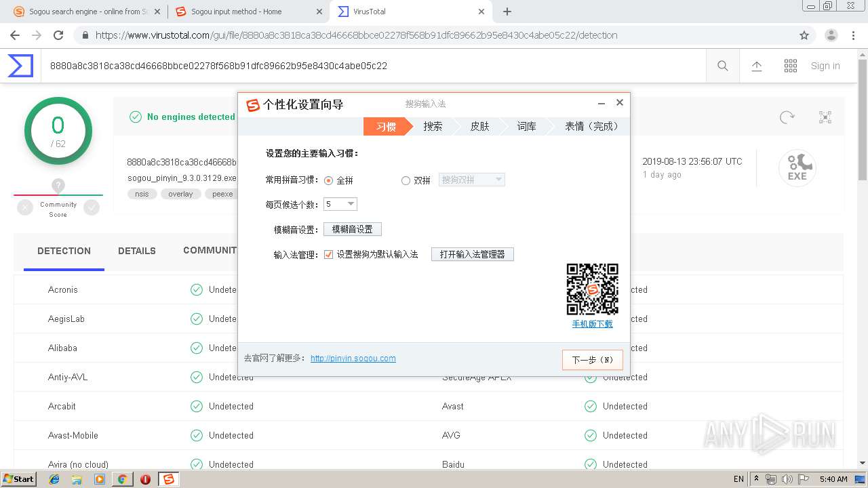This screenshot has height=488, width=868.
Task: Click 模糊音设置 button
Action: [353, 229]
